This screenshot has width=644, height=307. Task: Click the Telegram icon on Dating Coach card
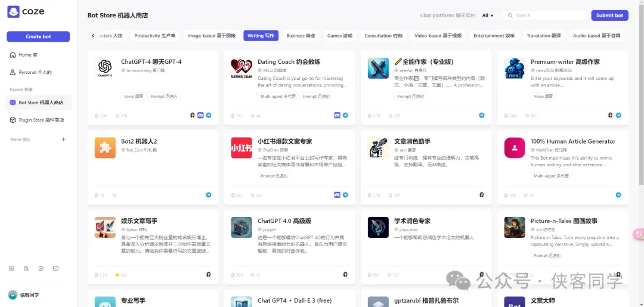[345, 115]
